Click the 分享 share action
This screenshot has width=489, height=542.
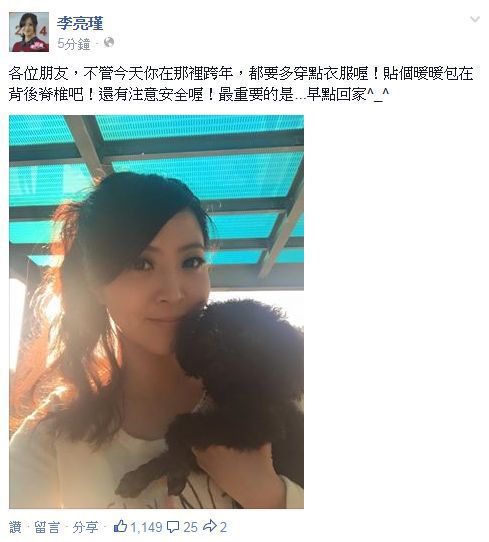pos(85,527)
